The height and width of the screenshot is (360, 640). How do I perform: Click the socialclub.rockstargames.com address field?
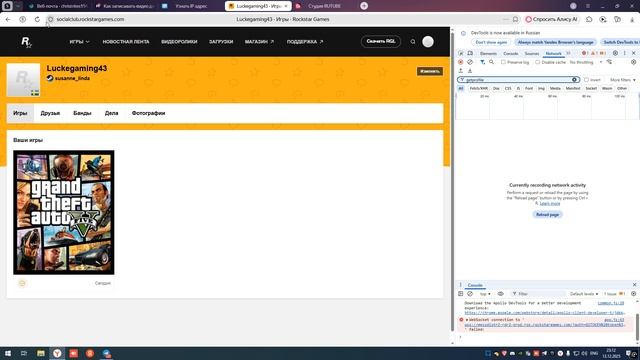point(90,19)
